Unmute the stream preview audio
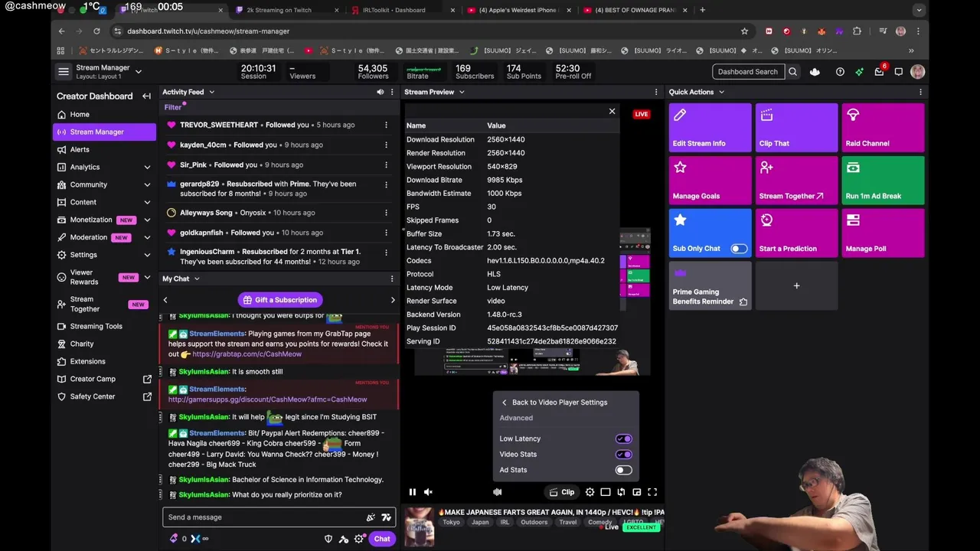 click(428, 492)
